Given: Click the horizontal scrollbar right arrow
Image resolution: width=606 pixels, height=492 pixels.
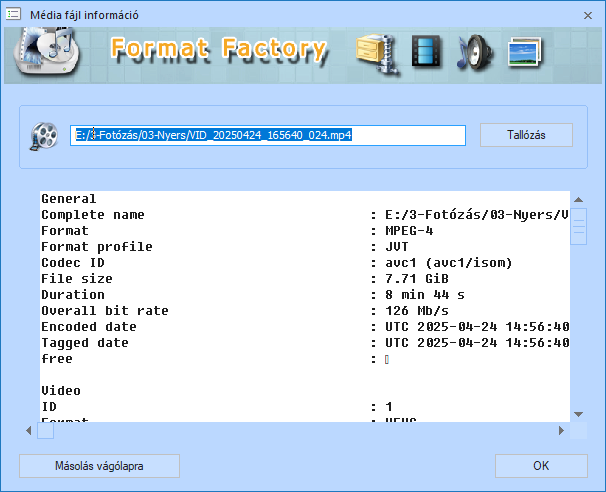Looking at the screenshot, I should click(562, 431).
